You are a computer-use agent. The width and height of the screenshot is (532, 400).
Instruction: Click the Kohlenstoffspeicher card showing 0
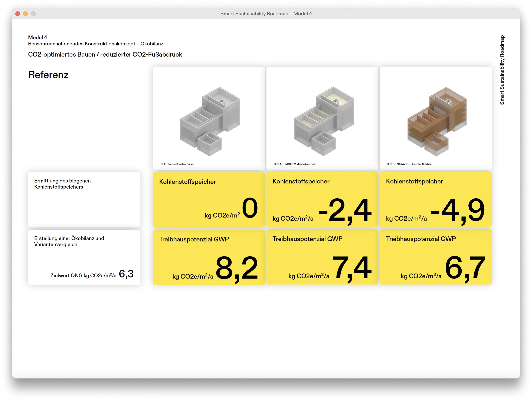pos(209,200)
